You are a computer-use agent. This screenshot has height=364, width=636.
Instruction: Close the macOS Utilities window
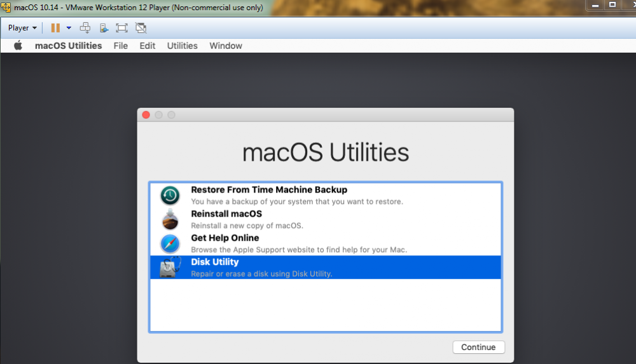(146, 115)
